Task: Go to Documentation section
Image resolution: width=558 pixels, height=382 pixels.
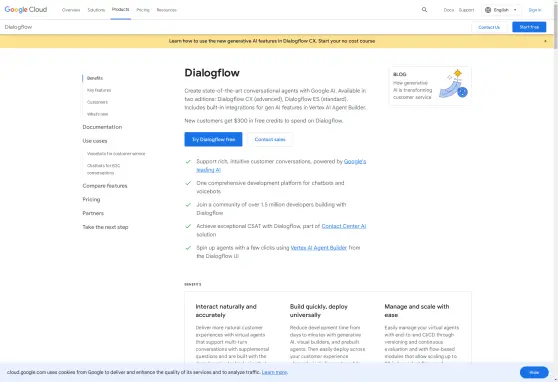Action: coord(102,127)
